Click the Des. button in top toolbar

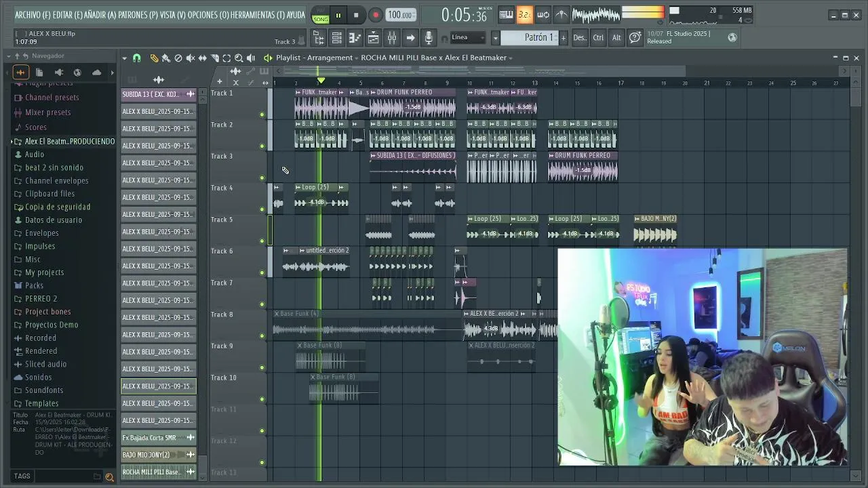(580, 38)
